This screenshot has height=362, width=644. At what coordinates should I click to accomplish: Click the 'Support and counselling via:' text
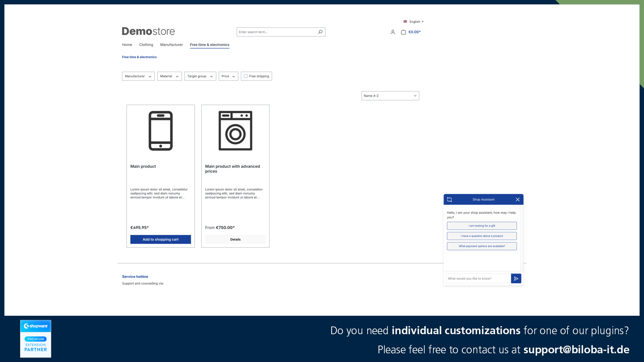(143, 284)
